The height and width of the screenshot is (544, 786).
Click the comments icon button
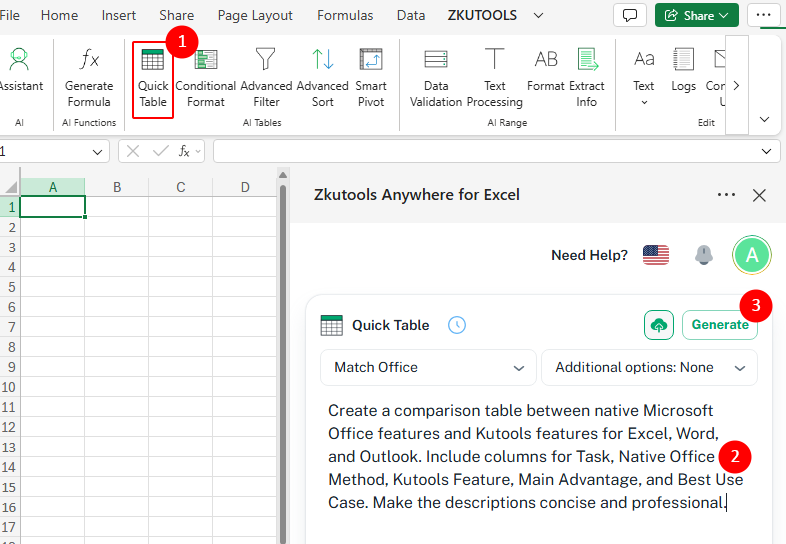[630, 15]
